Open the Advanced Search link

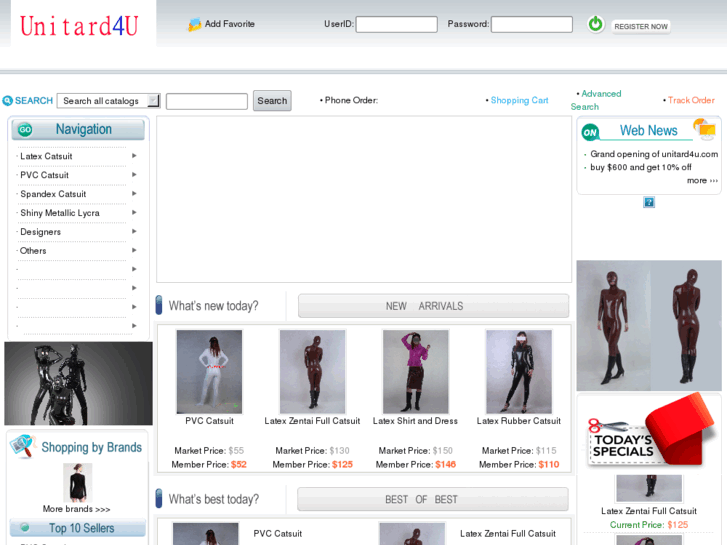click(596, 100)
